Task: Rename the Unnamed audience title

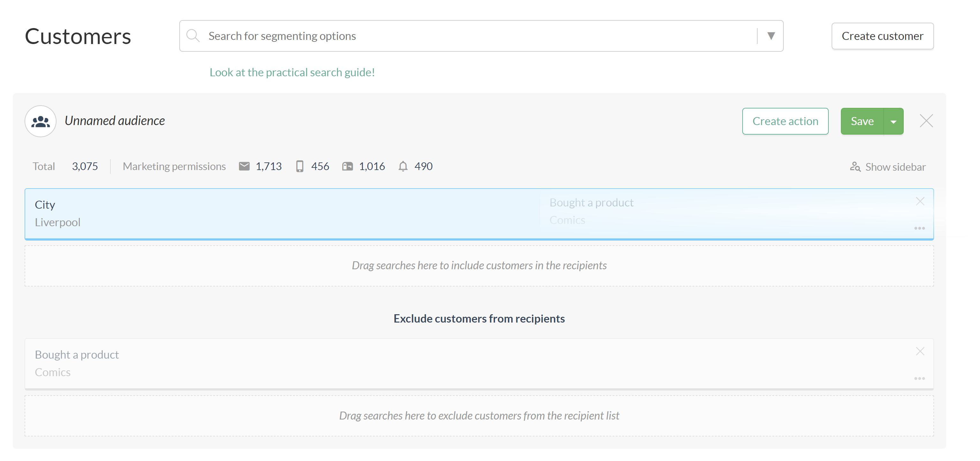Action: [x=115, y=121]
